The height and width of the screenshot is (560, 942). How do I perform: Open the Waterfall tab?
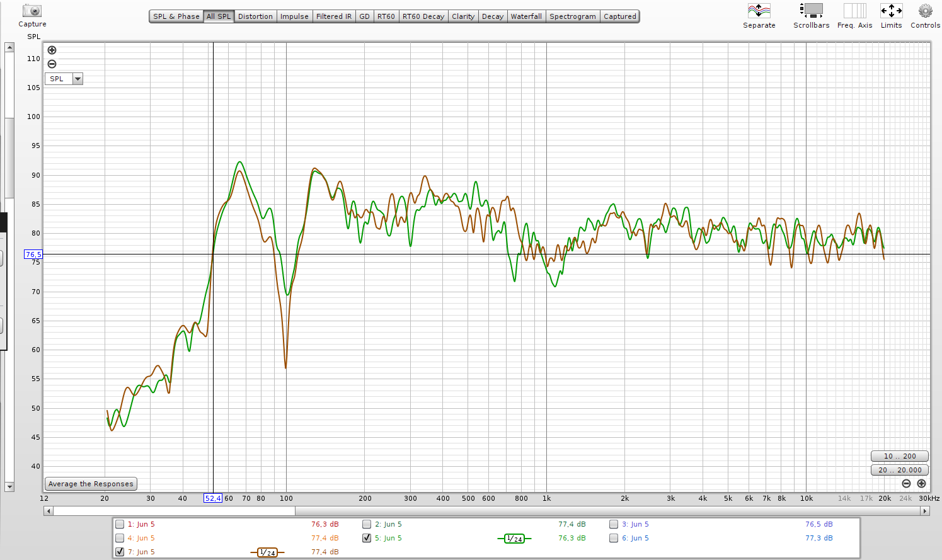point(526,16)
